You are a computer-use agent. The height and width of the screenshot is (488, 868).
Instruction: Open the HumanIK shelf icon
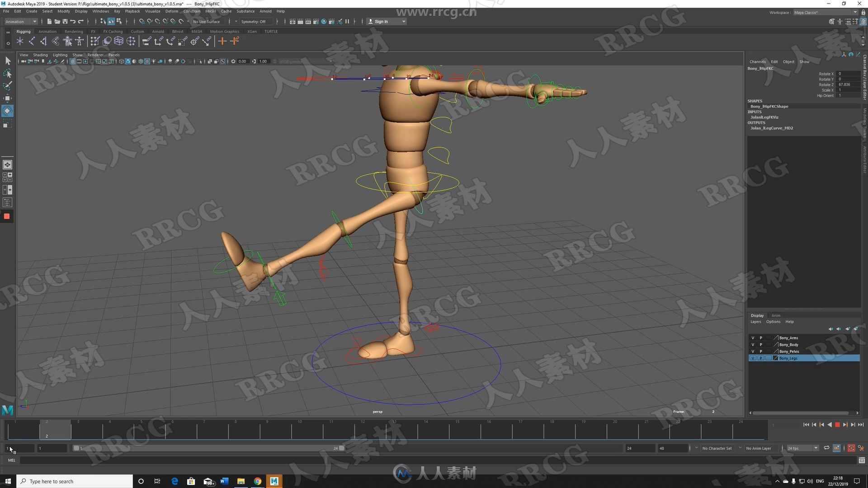(x=80, y=42)
